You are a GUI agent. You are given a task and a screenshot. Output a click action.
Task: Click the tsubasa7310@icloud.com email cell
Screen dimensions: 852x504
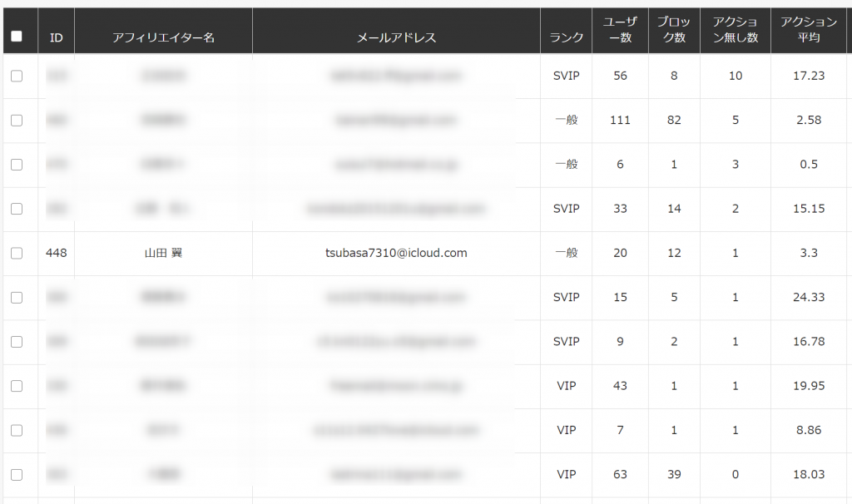(x=396, y=253)
